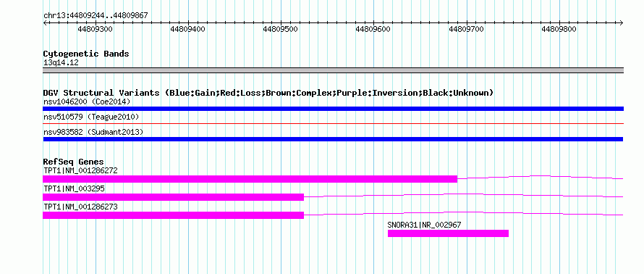Screen dimensions: 644x274
Task: Click the DGV Structural Variants track title
Action: (268, 93)
